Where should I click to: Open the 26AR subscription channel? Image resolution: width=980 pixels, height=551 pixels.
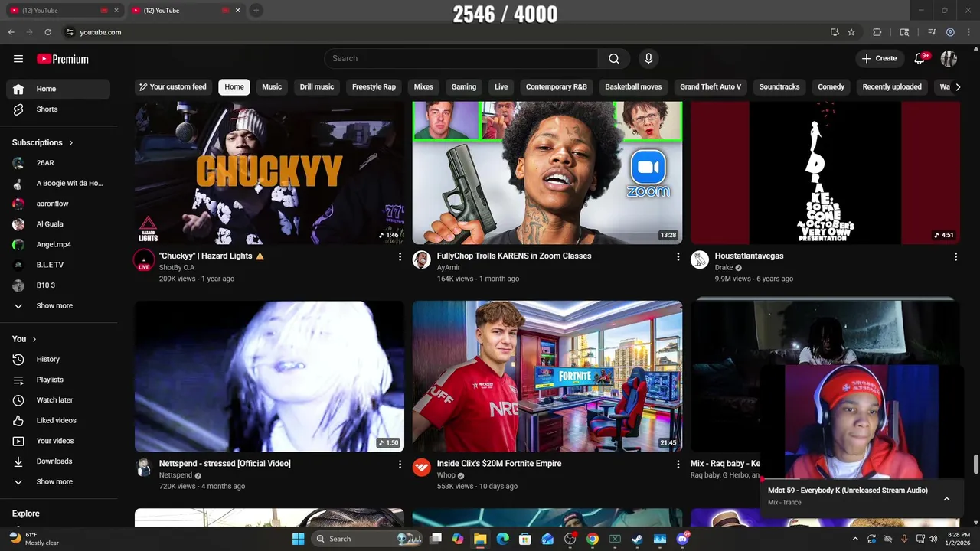click(58, 163)
